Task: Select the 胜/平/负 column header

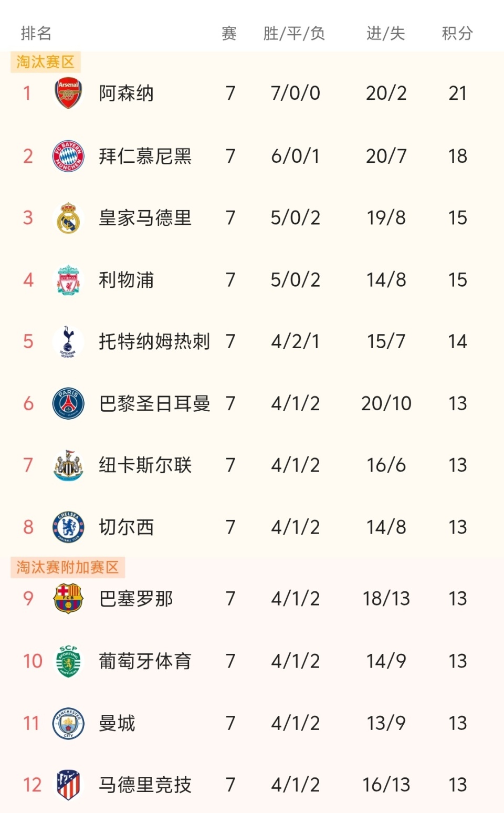Action: [x=294, y=34]
